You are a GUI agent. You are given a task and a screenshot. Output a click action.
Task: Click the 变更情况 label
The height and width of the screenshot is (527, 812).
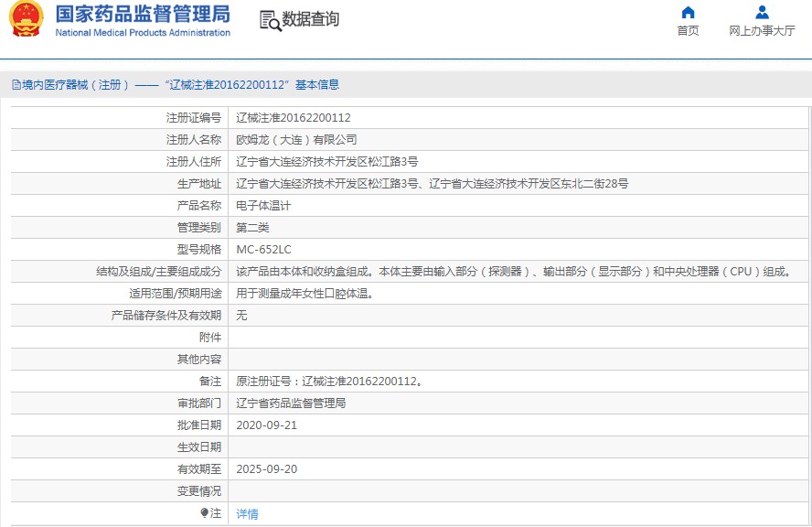pyautogui.click(x=198, y=491)
